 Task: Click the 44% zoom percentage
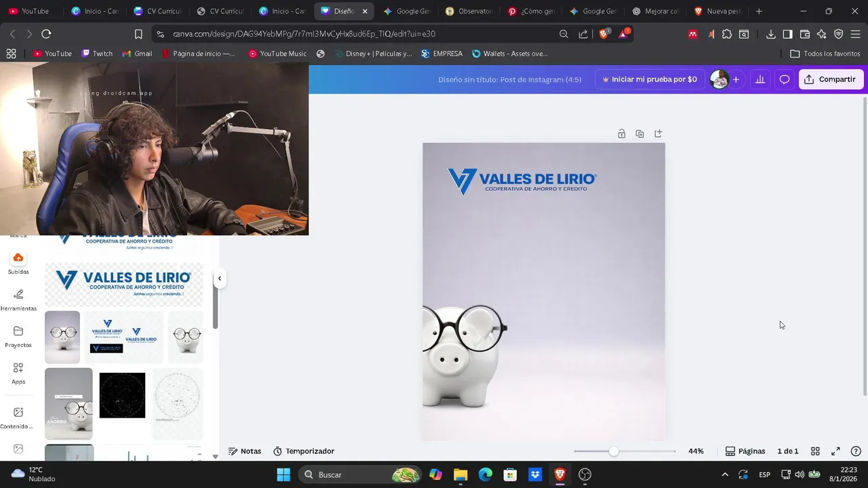click(x=696, y=451)
